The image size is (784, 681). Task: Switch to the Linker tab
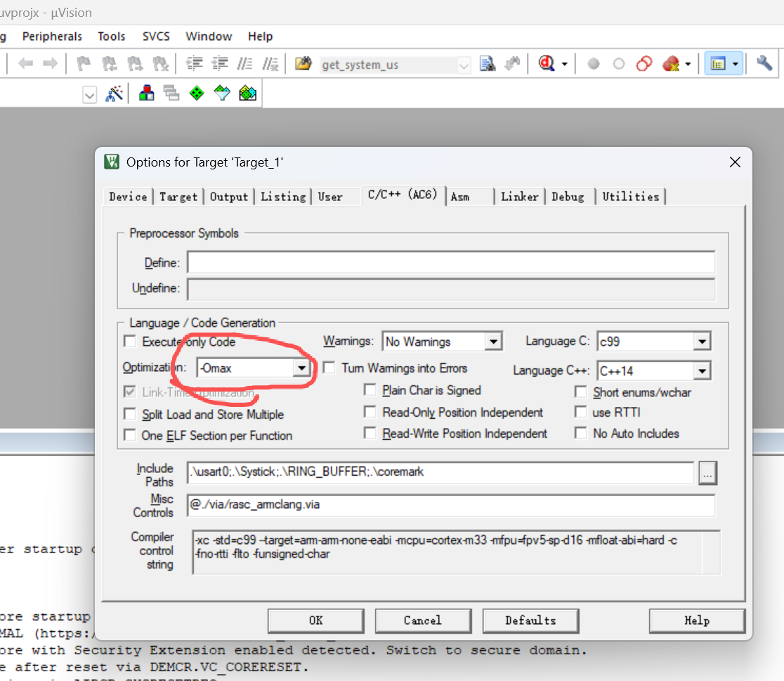pos(519,197)
